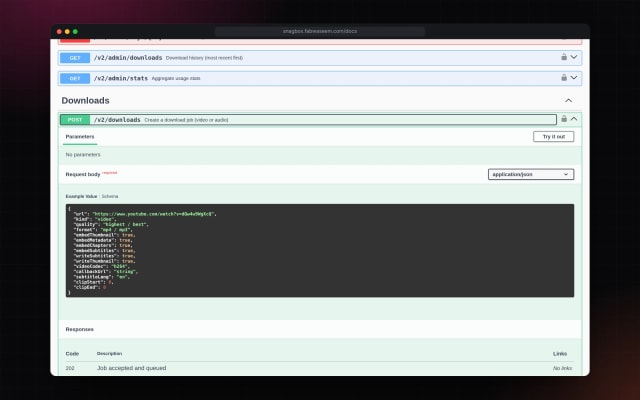
Task: Open the application/json content type dropdown
Action: click(x=531, y=174)
